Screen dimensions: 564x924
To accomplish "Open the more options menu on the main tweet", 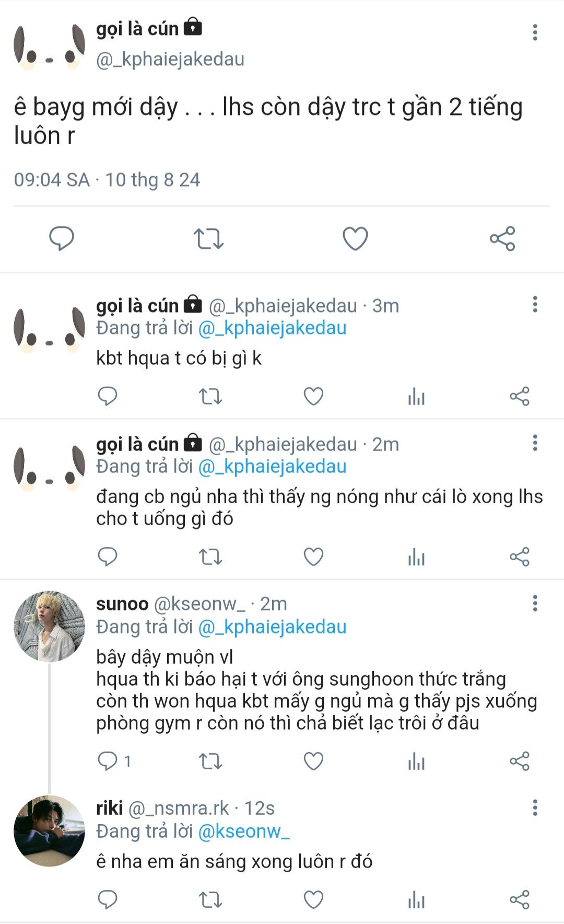I will pos(535,32).
